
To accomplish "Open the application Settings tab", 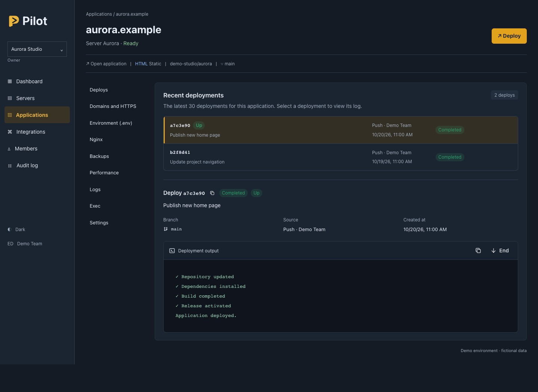I will coord(99,223).
